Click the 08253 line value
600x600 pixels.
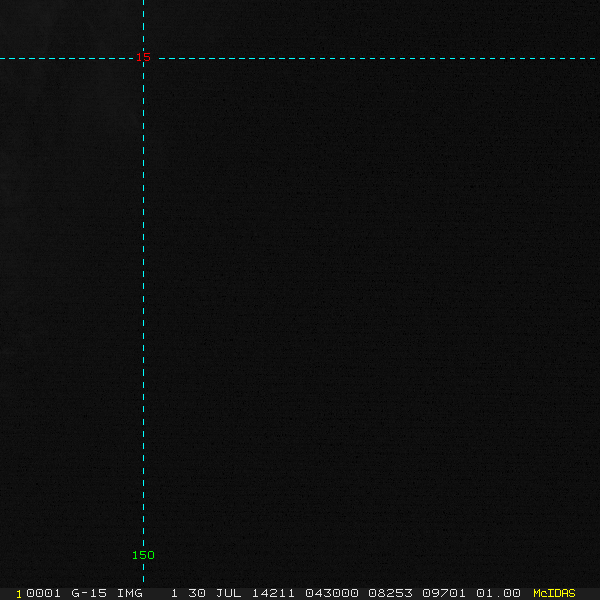point(390,593)
